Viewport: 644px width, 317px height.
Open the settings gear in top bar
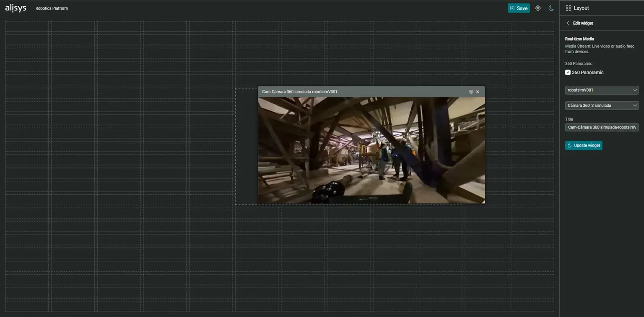[538, 8]
